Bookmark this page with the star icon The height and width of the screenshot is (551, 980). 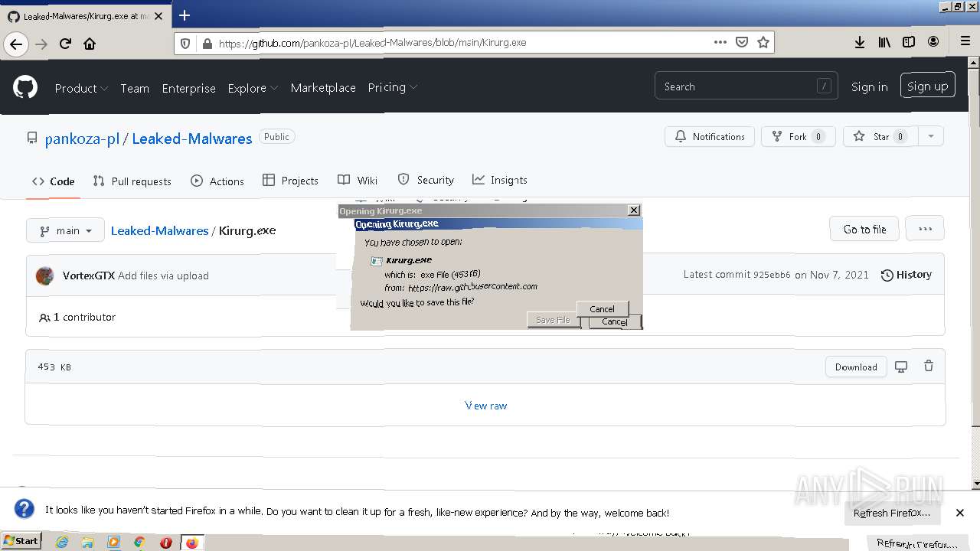pyautogui.click(x=763, y=42)
